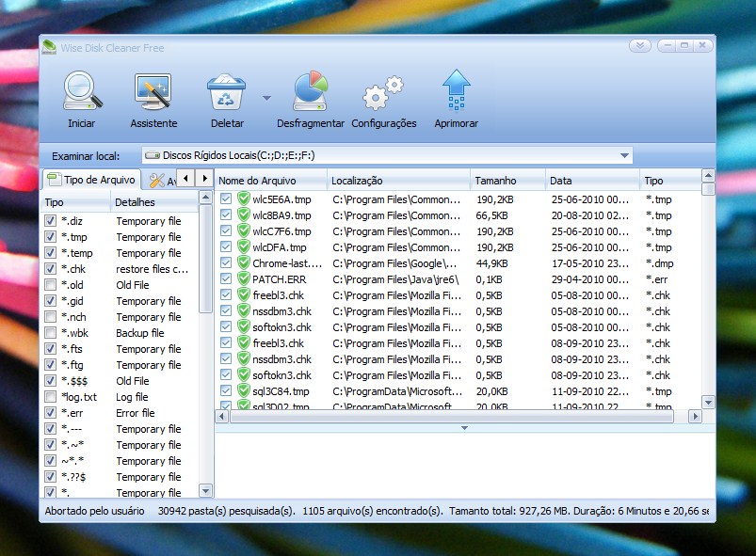Screen dimensions: 756x556
Task: Sort by Data column header
Action: point(592,181)
